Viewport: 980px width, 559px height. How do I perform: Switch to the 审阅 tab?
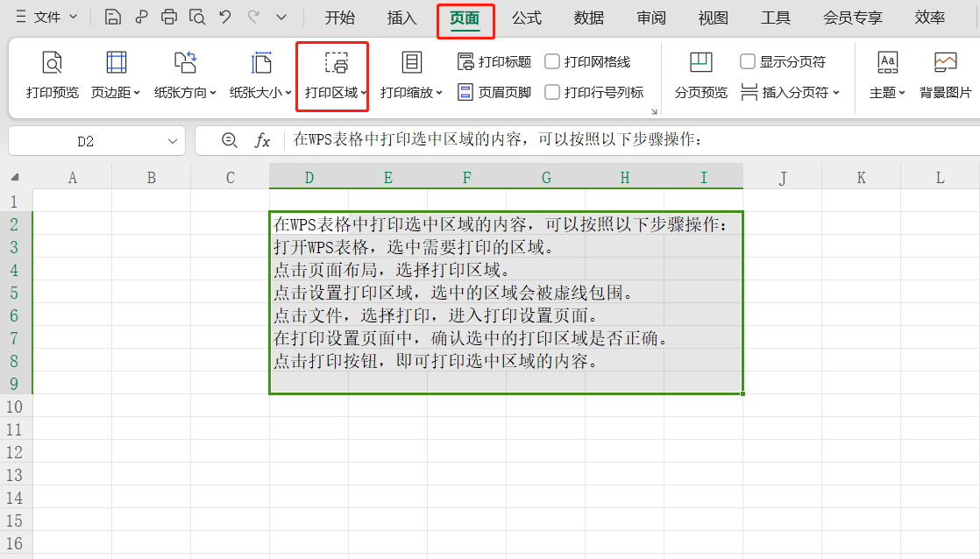coord(651,18)
